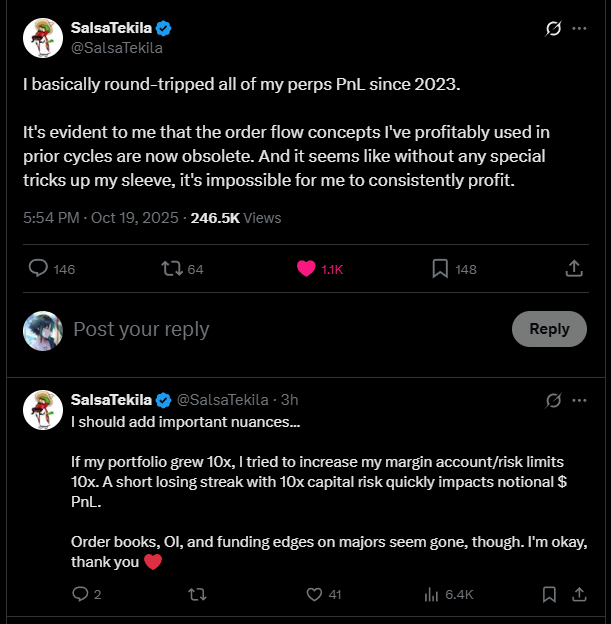Viewport: 611px width, 624px height.
Task: Bookmark the main tweet showing 148 bookmarks
Action: pos(440,269)
